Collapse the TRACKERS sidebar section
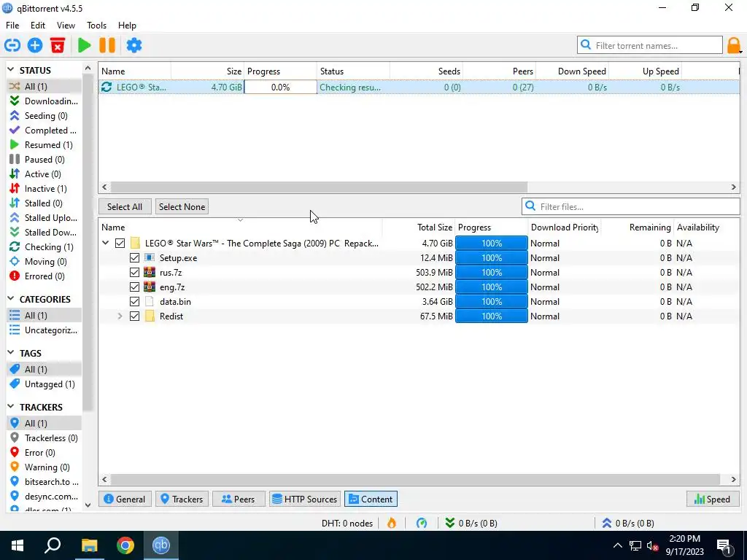The height and width of the screenshot is (560, 747). [11, 407]
